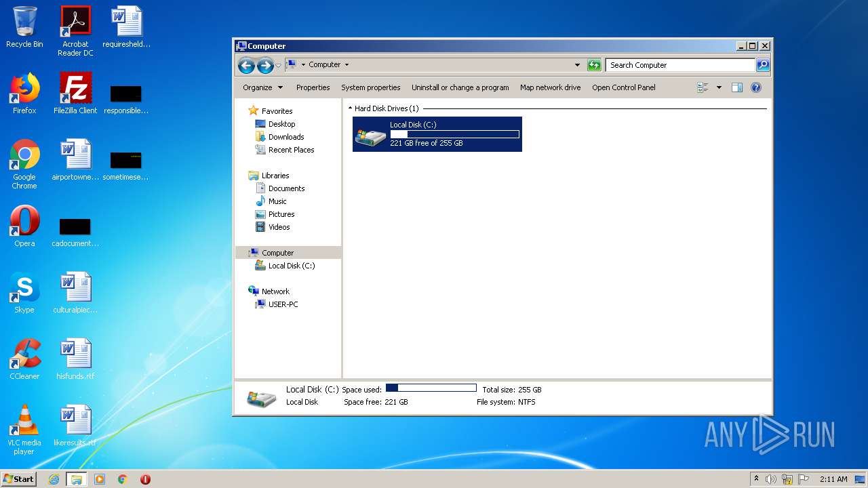Select the Opera desktop shortcut

coord(24,226)
